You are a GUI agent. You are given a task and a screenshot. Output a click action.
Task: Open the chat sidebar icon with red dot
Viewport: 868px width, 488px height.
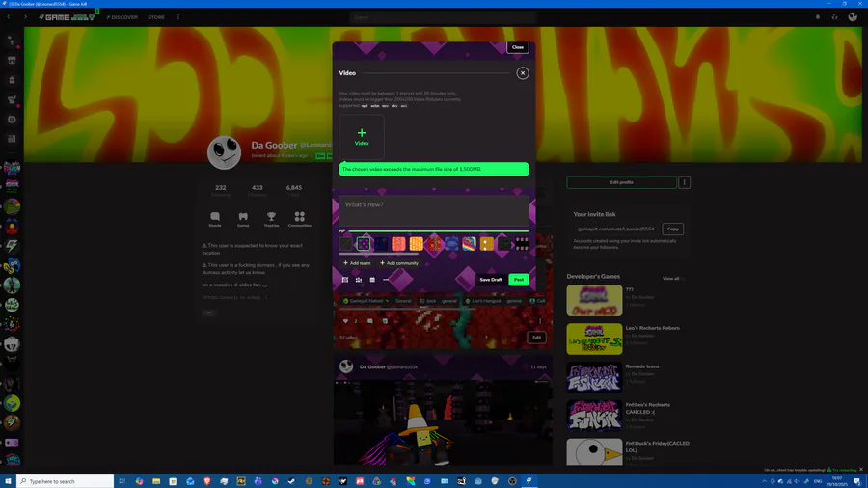point(12,41)
